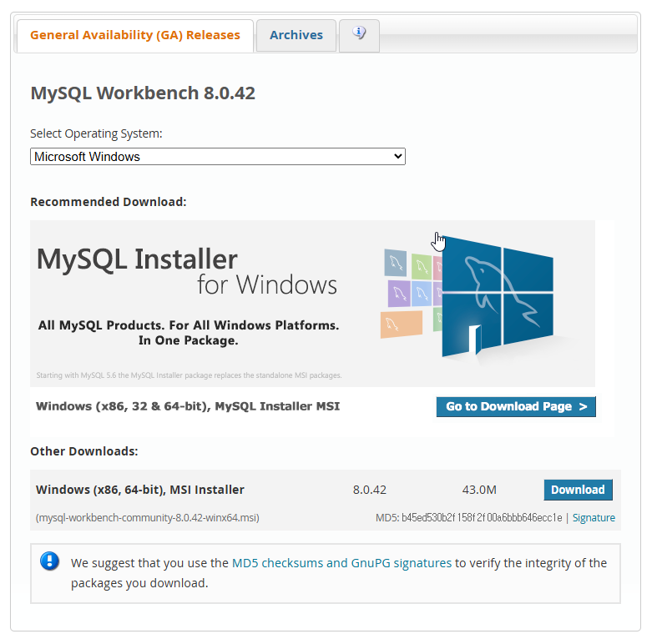Click the MySQL Installer for Windows banner image
This screenshot has height=644, width=657.
[x=312, y=304]
